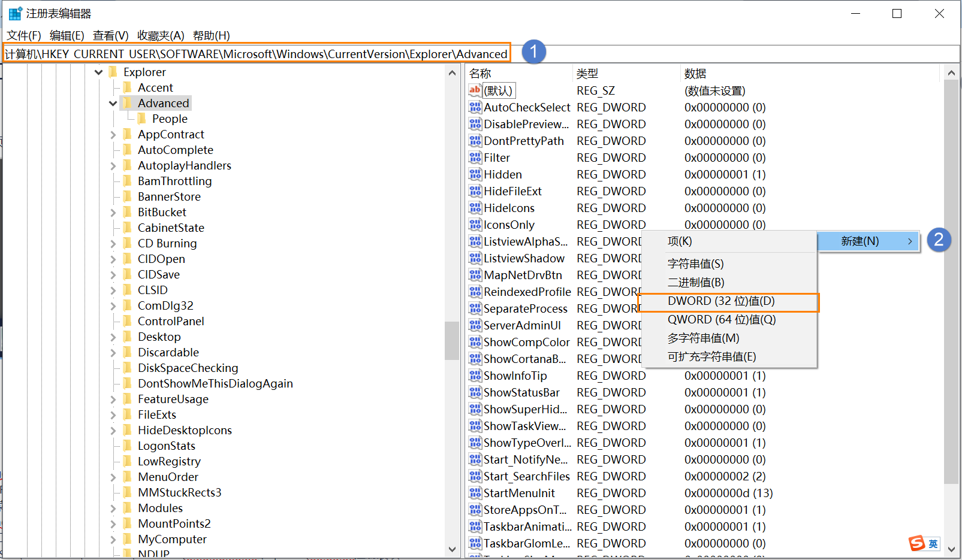
Task: Select 可扩充字符串值(E) menu entry
Action: pos(729,357)
